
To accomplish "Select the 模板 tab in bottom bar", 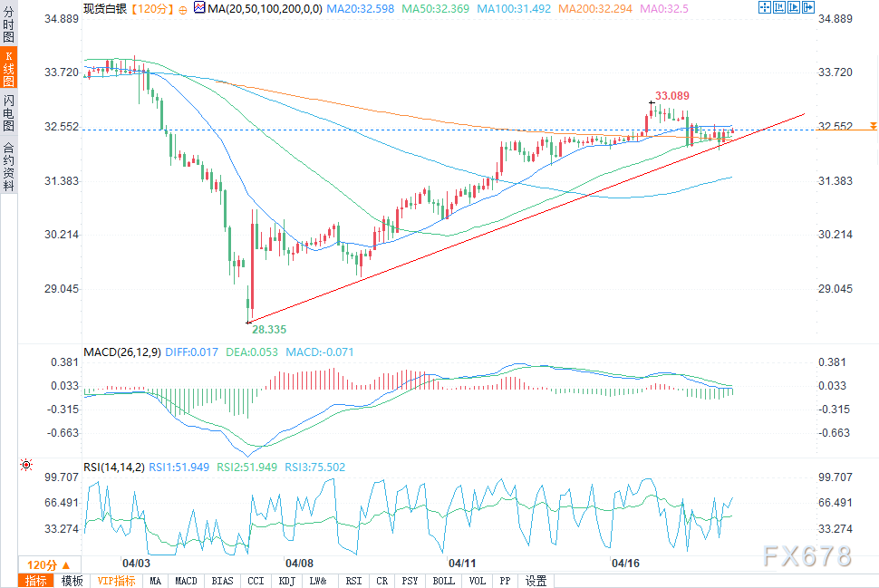I will [x=72, y=581].
